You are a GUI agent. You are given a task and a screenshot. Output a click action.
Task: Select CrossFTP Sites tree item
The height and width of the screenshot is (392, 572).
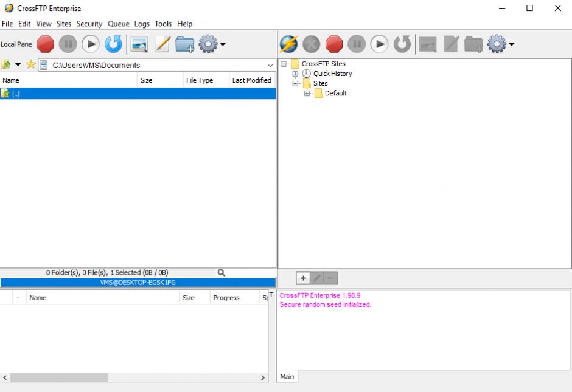(x=323, y=64)
